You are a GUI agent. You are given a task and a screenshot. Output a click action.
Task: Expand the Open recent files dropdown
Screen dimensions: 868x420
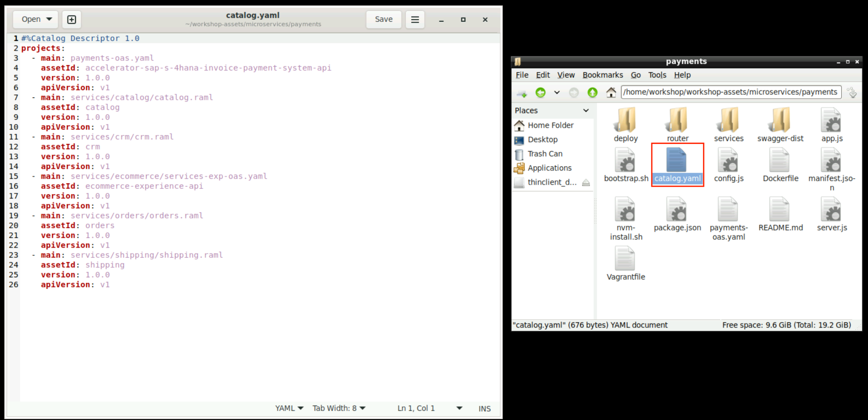49,19
